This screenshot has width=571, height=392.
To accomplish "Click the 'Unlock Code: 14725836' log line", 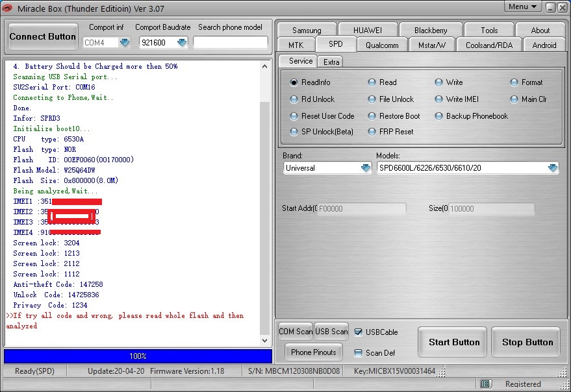I will 56,295.
